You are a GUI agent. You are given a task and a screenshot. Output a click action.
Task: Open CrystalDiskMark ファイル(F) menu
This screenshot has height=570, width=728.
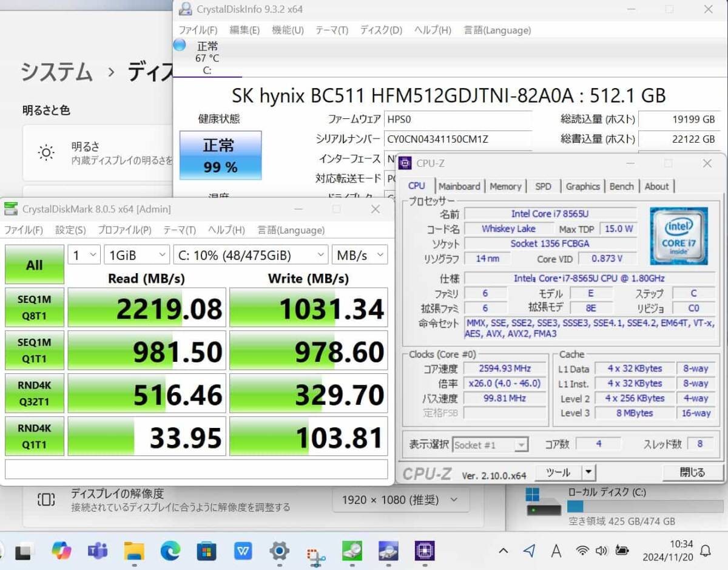coord(24,230)
